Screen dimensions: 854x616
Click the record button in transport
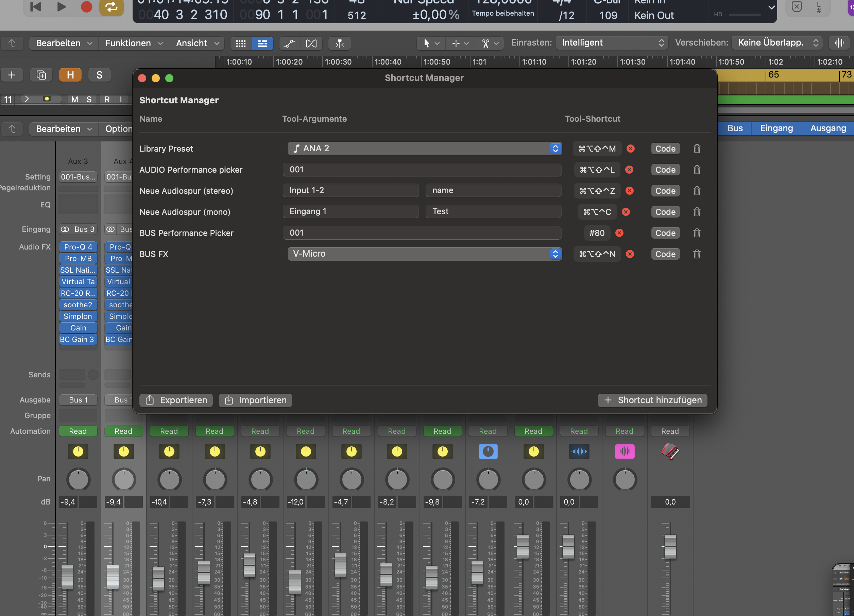[87, 6]
